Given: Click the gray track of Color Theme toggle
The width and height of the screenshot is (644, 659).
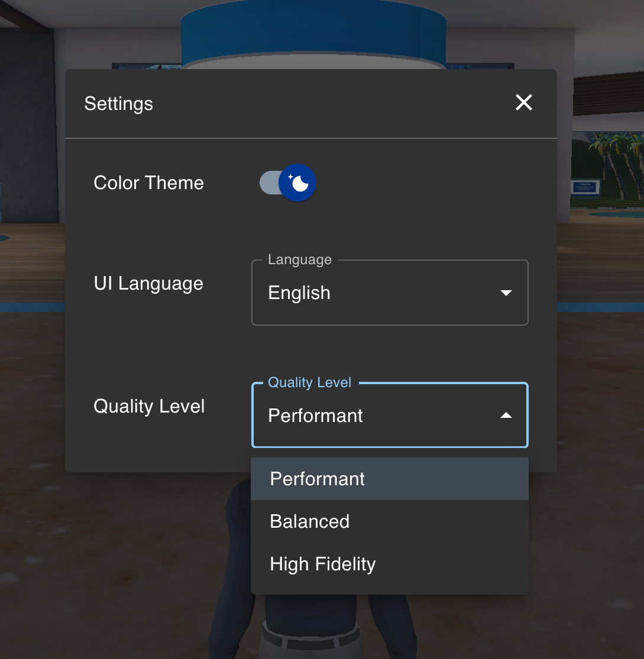Looking at the screenshot, I should click(268, 183).
